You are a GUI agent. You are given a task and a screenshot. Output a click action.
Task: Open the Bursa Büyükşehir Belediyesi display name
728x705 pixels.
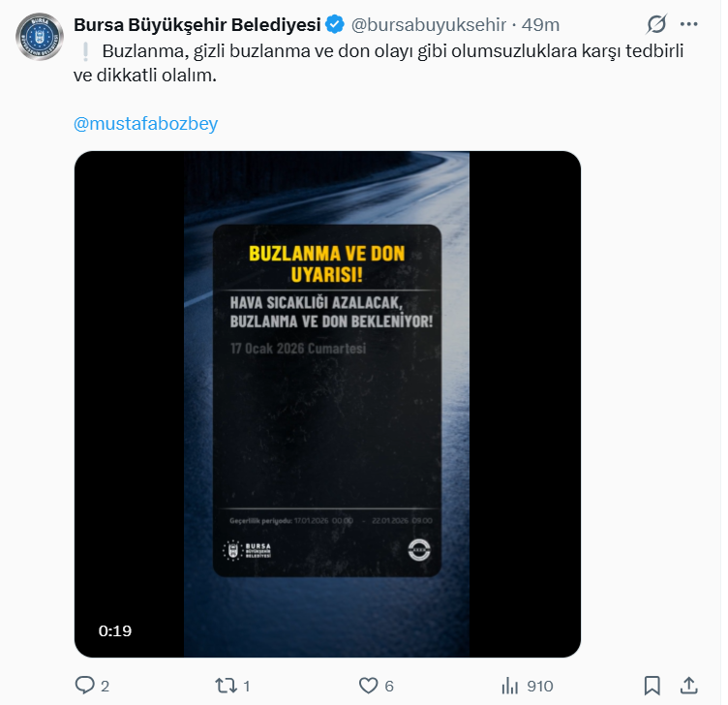coord(197,24)
